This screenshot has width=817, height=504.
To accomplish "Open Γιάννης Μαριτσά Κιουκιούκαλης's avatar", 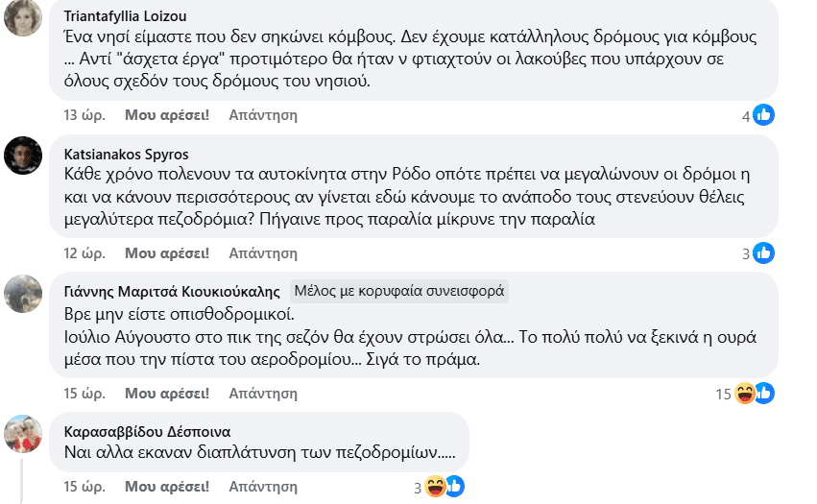I will coord(22,293).
